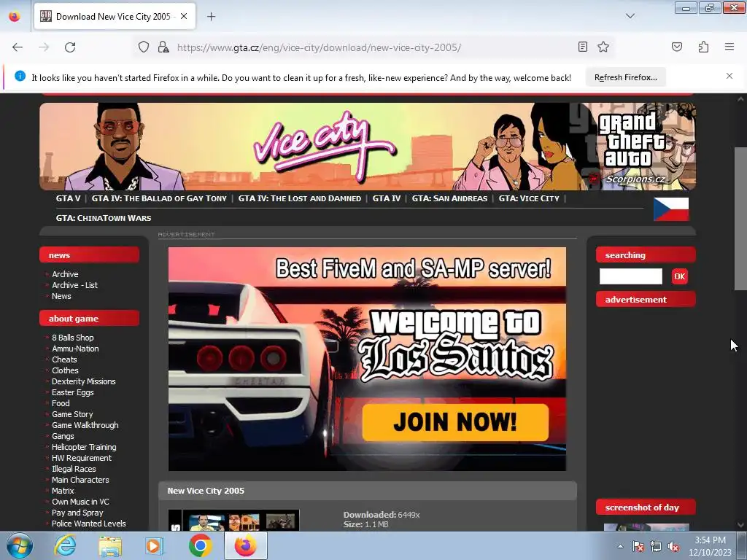This screenshot has height=560, width=747.
Task: Bookmark this page with the star icon
Action: [x=603, y=47]
